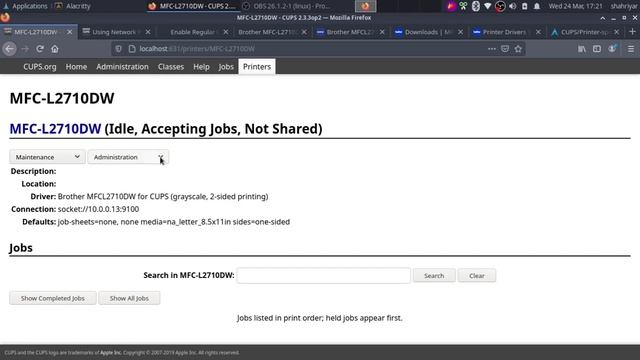This screenshot has width=640, height=360.
Task: Open the notifications bell icon
Action: [x=537, y=6]
